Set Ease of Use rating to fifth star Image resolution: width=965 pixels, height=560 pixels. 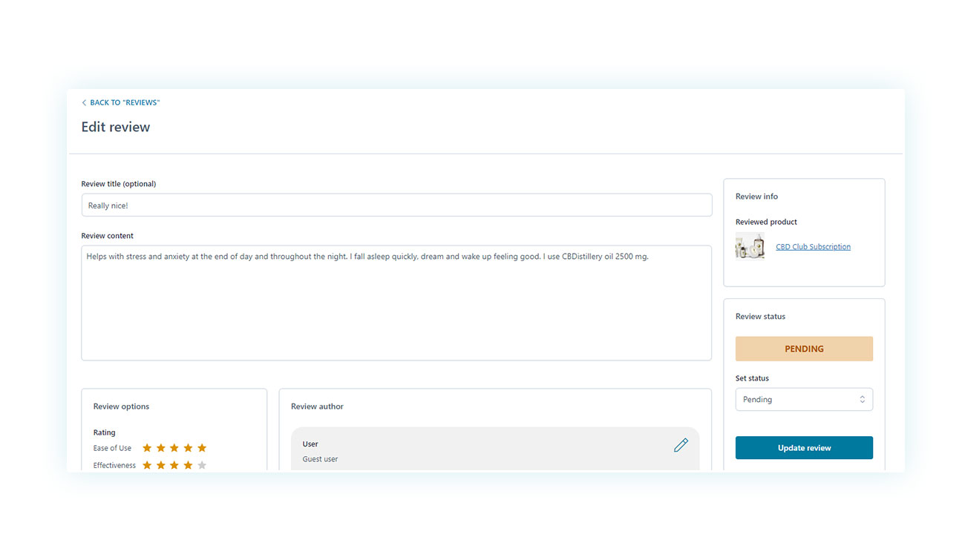tap(202, 448)
